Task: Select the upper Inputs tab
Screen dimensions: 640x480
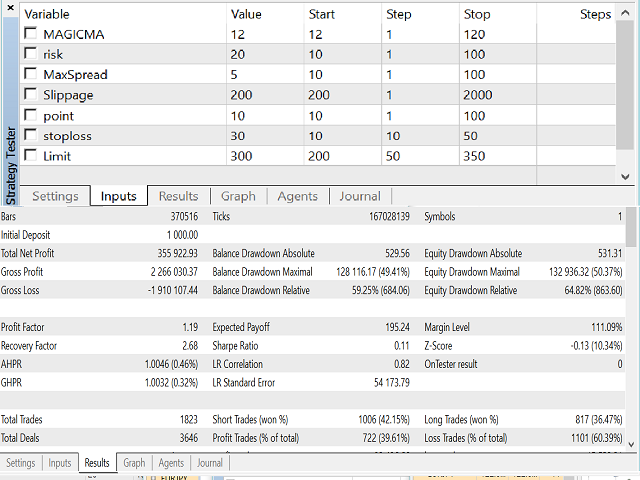Action: click(118, 196)
